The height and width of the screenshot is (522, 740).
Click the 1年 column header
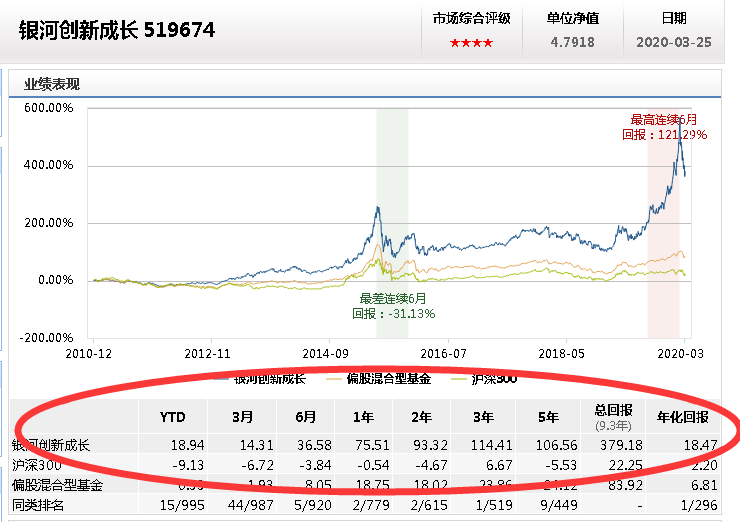tap(363, 417)
